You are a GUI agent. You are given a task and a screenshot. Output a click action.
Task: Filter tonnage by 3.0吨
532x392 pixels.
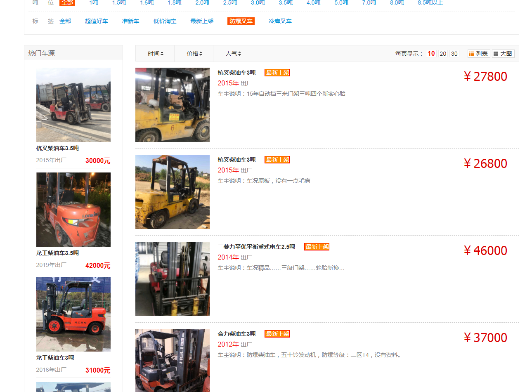pyautogui.click(x=258, y=2)
